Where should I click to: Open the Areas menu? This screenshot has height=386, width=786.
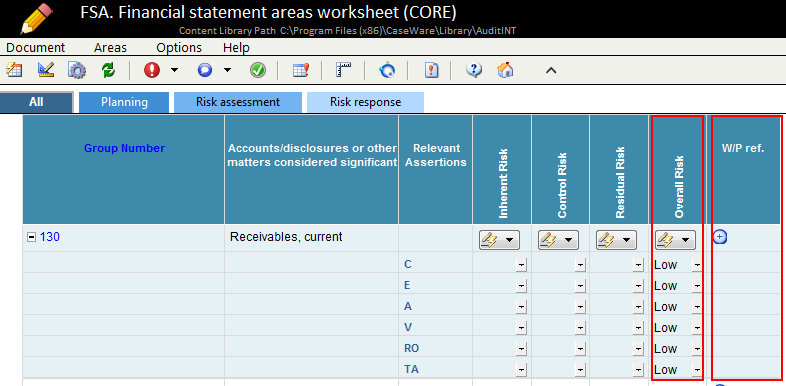click(x=110, y=48)
